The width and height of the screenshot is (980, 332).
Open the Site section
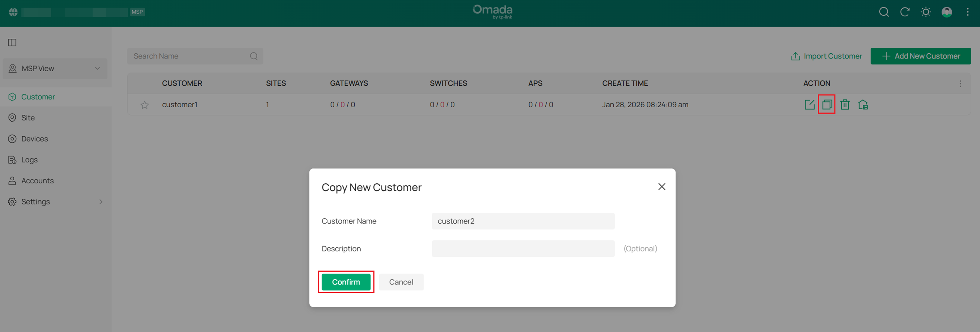[28, 118]
